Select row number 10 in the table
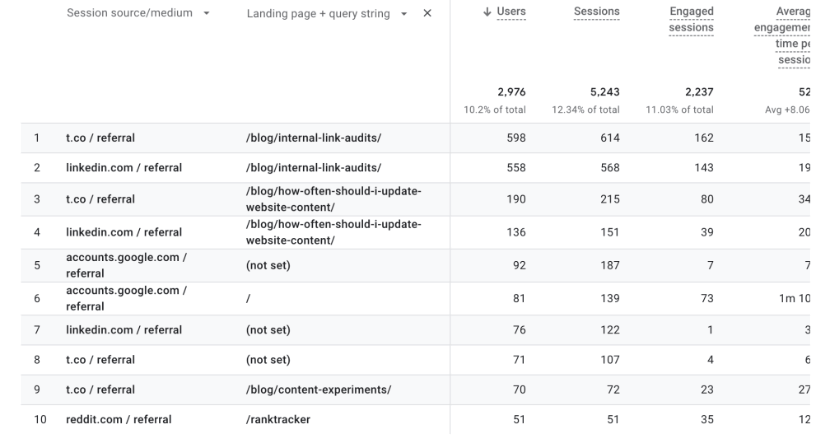 [x=38, y=419]
